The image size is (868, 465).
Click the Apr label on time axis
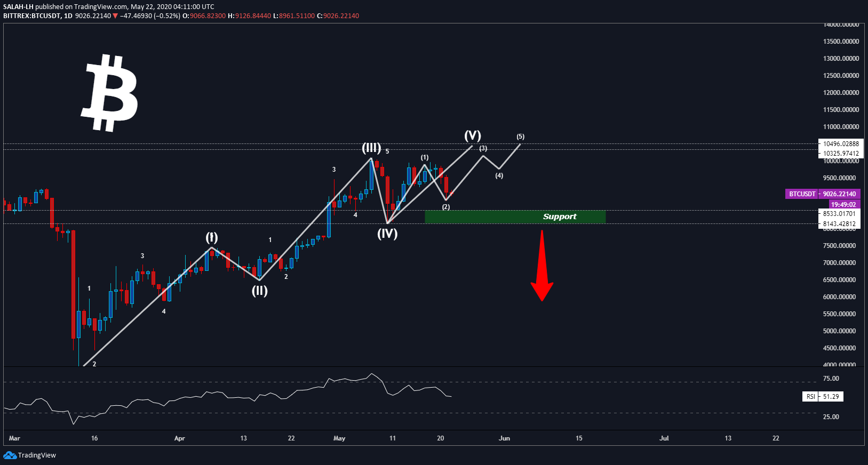[x=180, y=438]
